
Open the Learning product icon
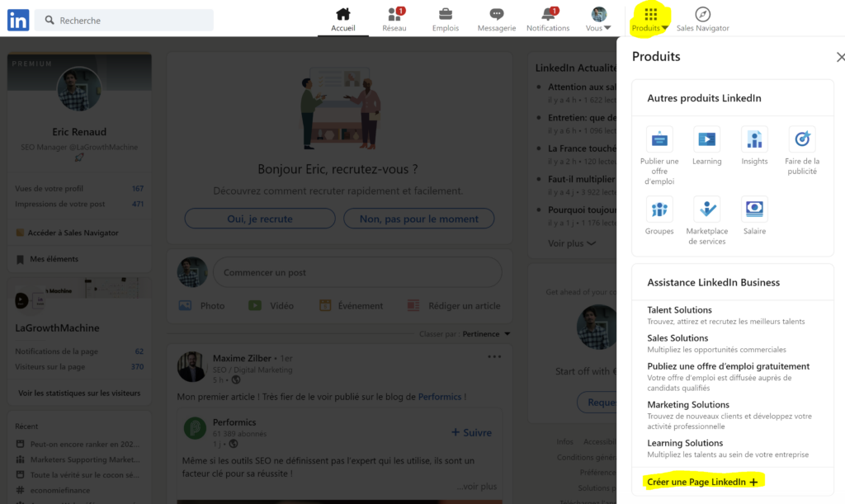point(706,139)
